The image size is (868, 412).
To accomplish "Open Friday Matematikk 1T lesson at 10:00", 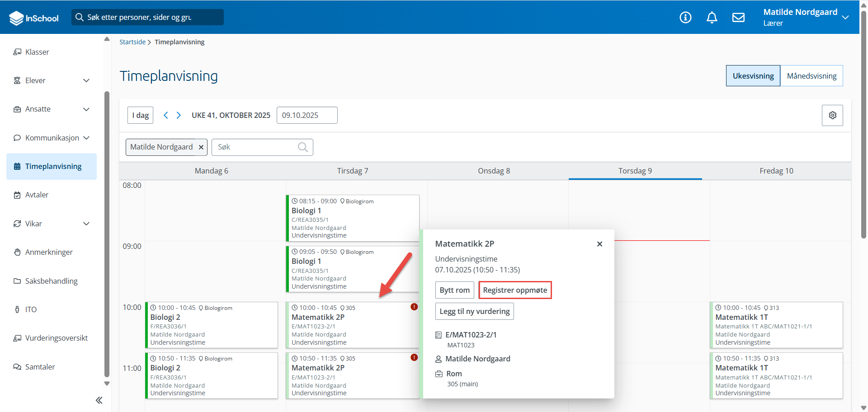I will pyautogui.click(x=776, y=325).
